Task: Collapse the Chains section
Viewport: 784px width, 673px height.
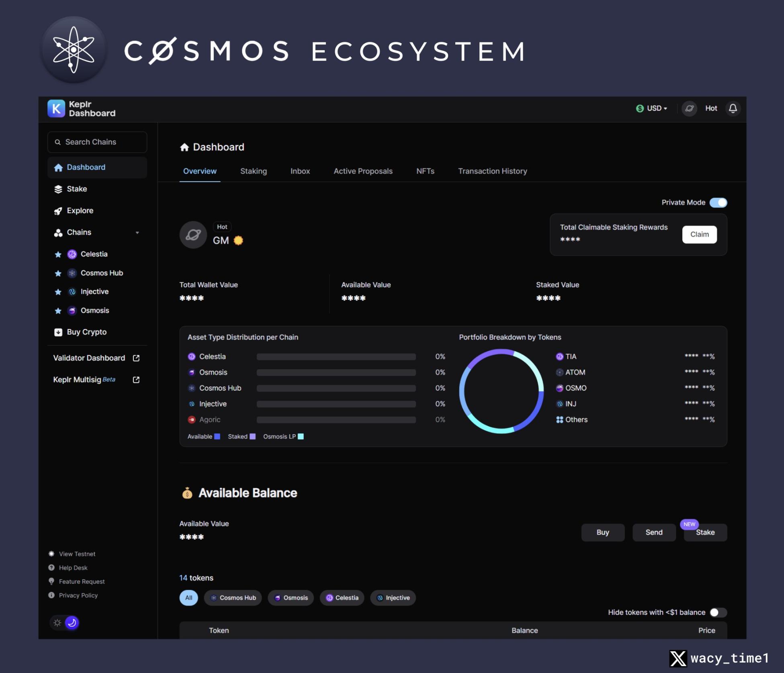Action: pyautogui.click(x=137, y=232)
